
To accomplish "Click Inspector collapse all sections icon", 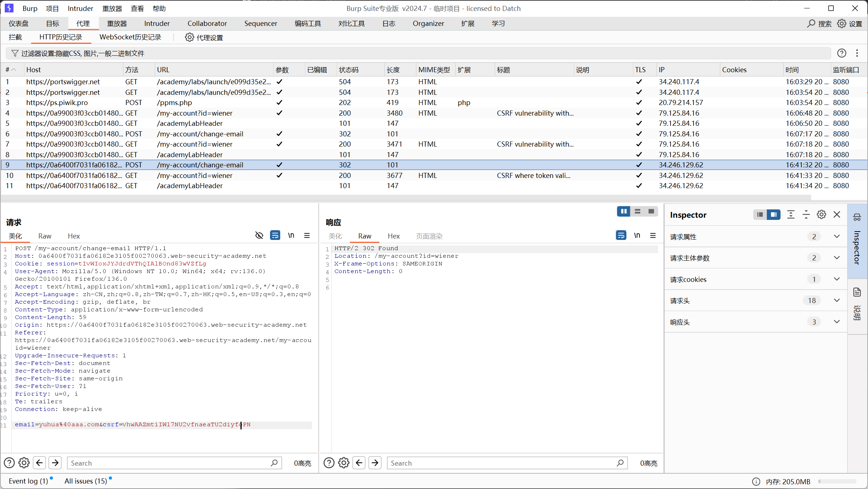I will click(x=806, y=215).
